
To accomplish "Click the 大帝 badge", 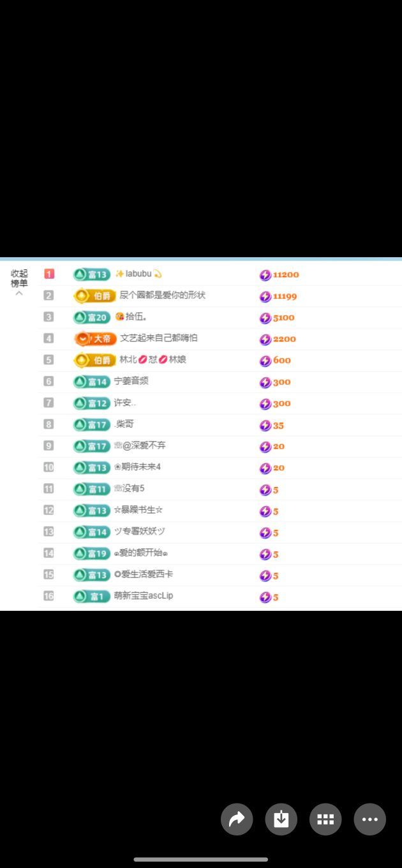I will [95, 339].
